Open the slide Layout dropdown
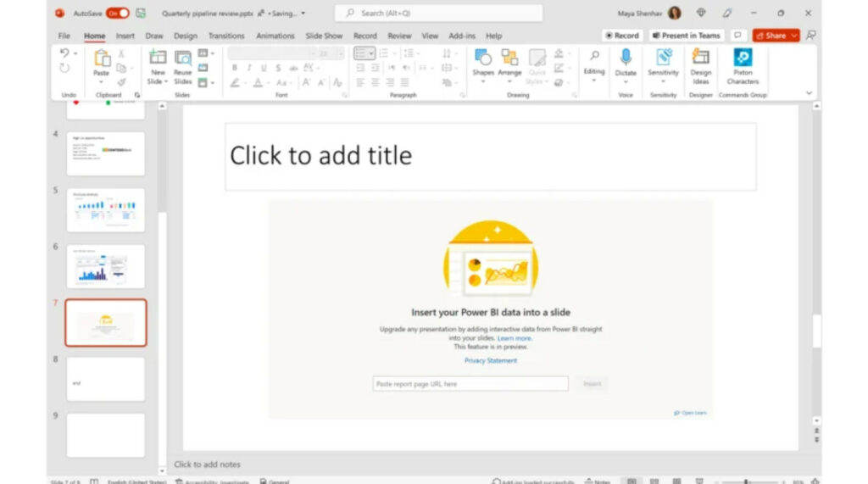 (206, 53)
